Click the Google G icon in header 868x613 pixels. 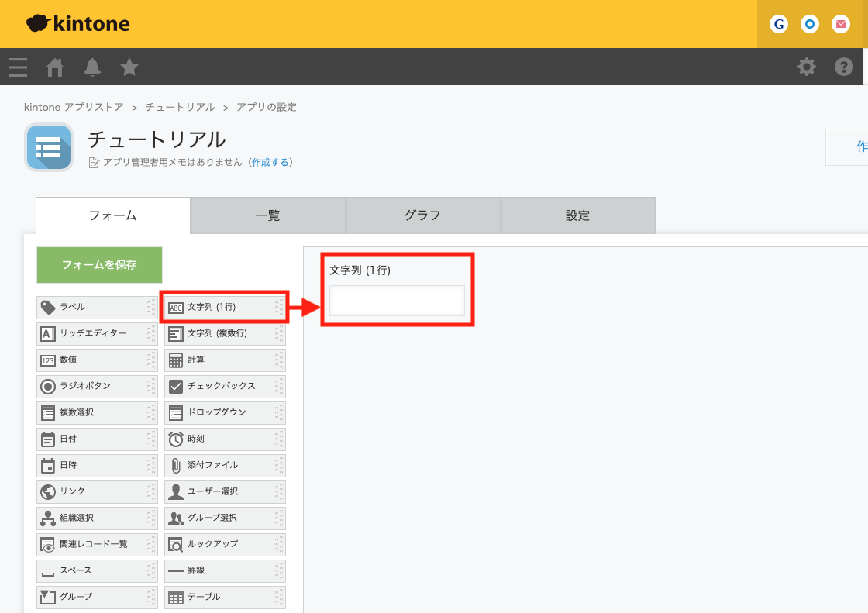tap(780, 24)
